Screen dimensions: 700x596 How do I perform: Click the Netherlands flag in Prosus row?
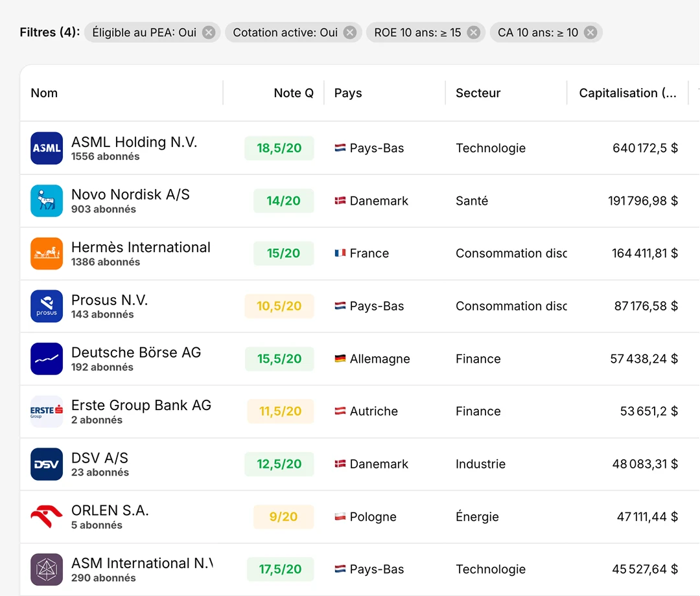[x=340, y=306]
